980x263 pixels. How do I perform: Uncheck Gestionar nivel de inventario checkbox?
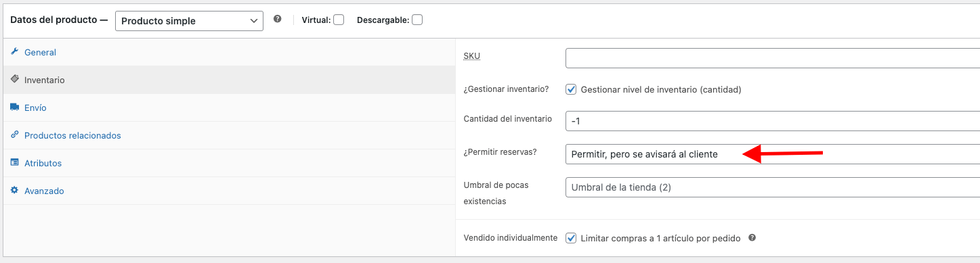[571, 89]
